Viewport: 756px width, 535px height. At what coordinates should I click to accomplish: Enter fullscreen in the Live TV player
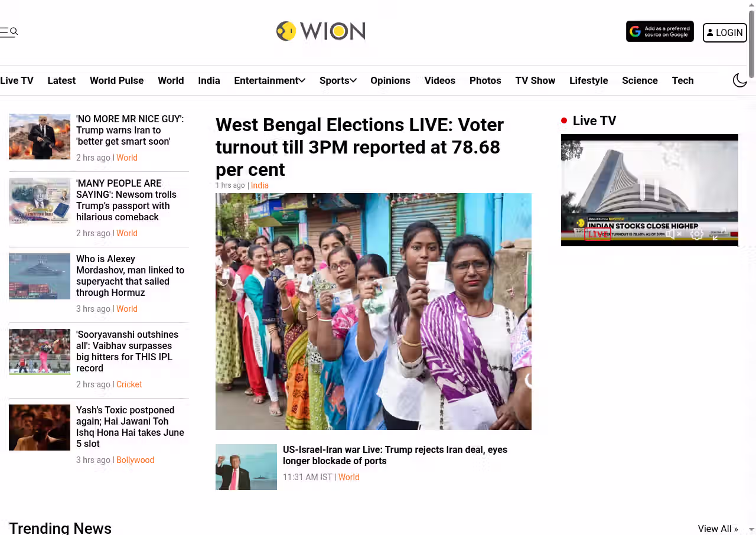coord(719,234)
